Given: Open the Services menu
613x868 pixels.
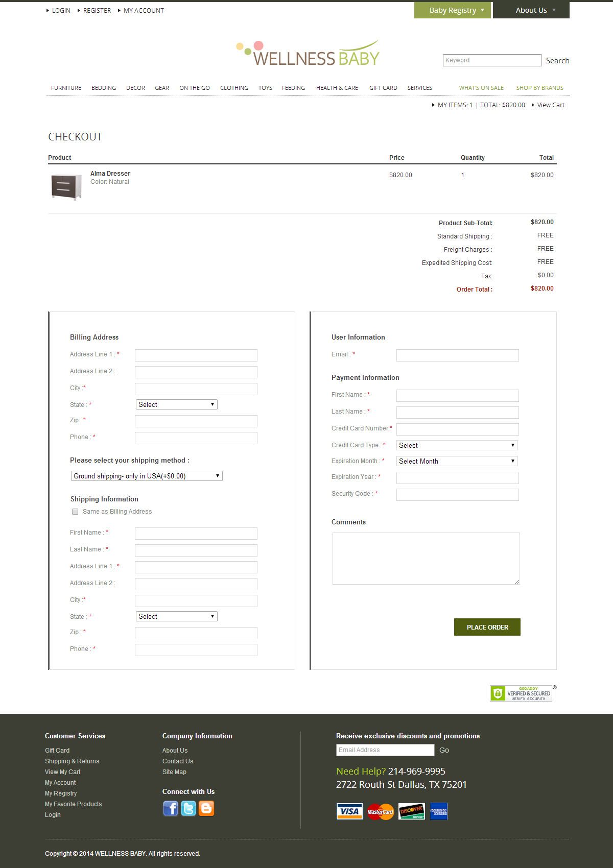Looking at the screenshot, I should coord(420,88).
